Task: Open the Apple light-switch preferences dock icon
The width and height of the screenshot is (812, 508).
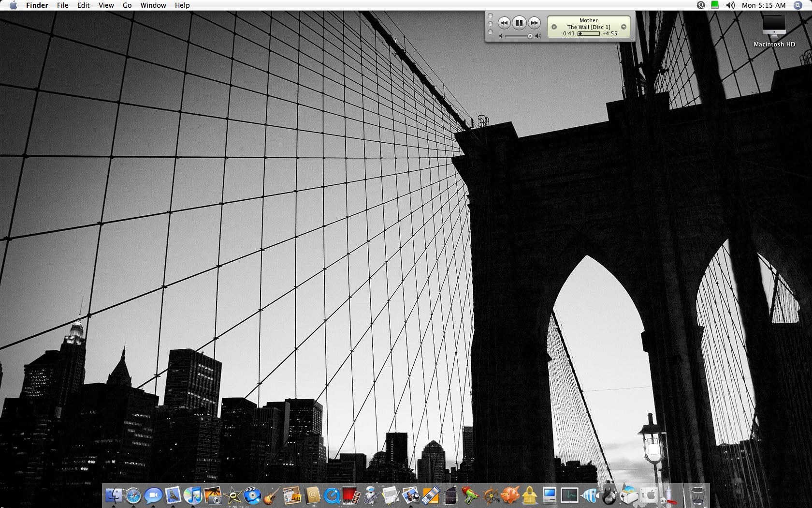Action: (x=649, y=495)
